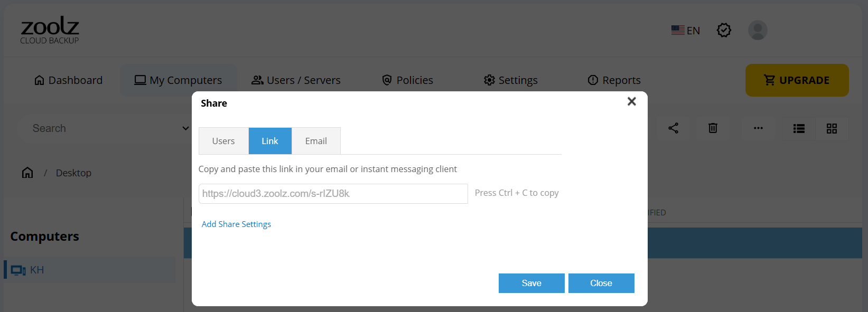The width and height of the screenshot is (868, 312).
Task: Click the verified badge icon in header
Action: [x=724, y=31]
